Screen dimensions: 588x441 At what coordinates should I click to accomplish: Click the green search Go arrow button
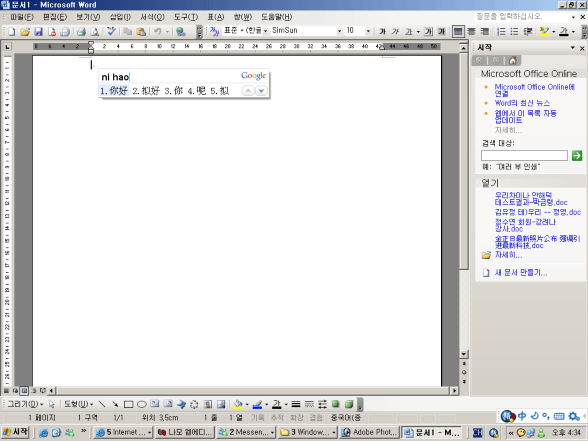(x=577, y=155)
